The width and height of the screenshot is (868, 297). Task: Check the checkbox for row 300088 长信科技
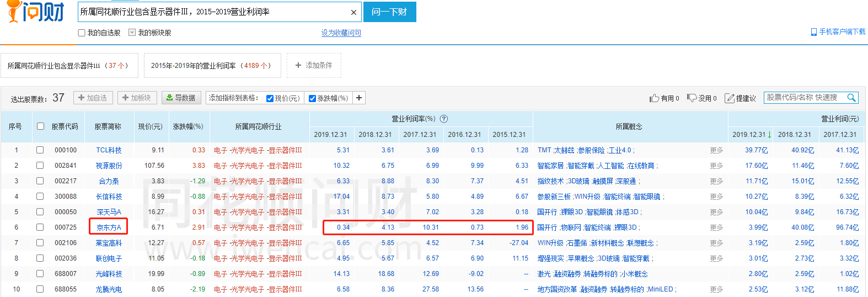[40, 197]
